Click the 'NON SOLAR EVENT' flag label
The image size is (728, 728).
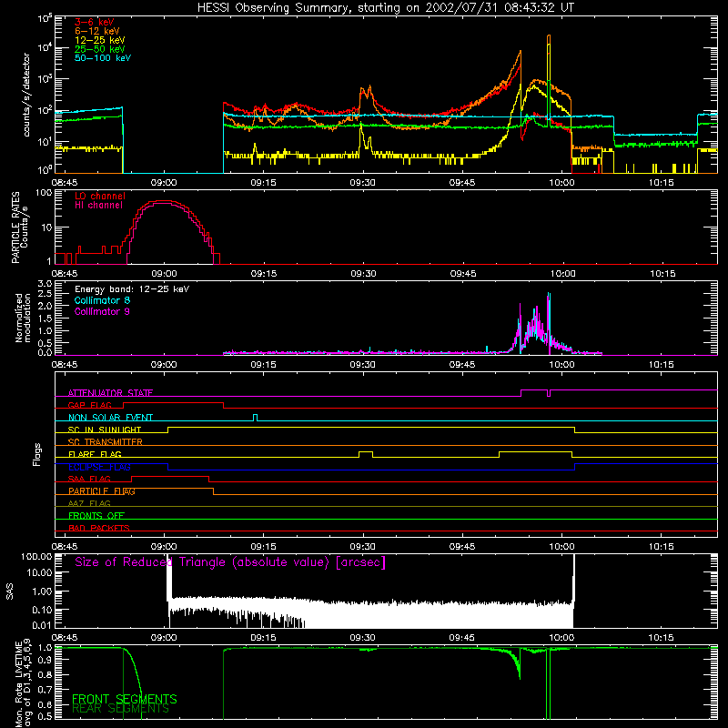tap(110, 418)
